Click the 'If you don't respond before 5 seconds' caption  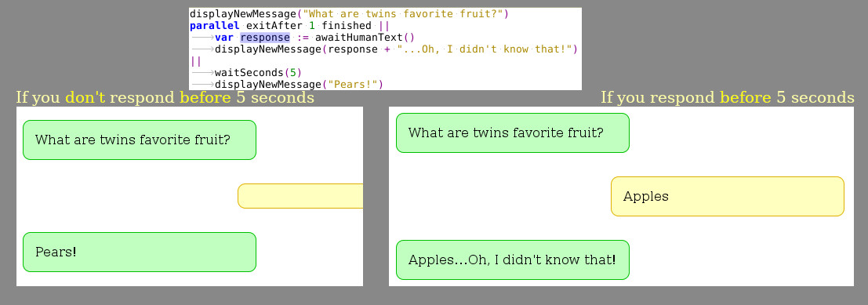click(x=165, y=98)
